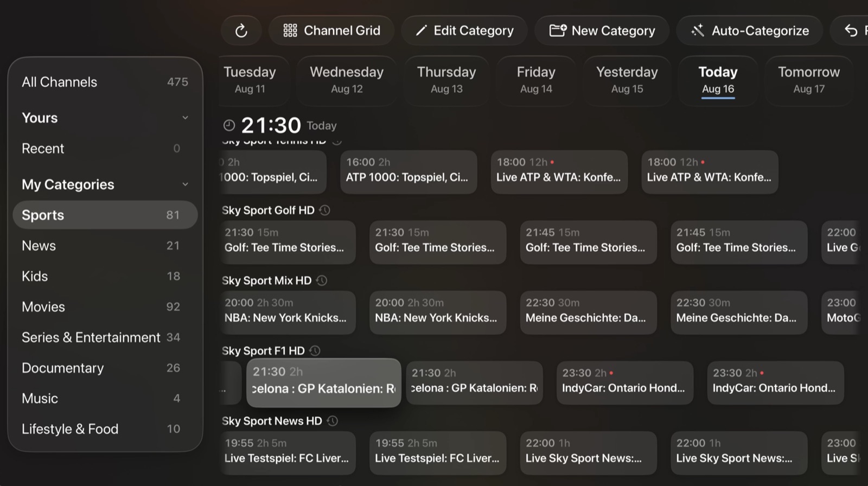Select the Documentary category
The height and width of the screenshot is (486, 868).
click(x=105, y=368)
